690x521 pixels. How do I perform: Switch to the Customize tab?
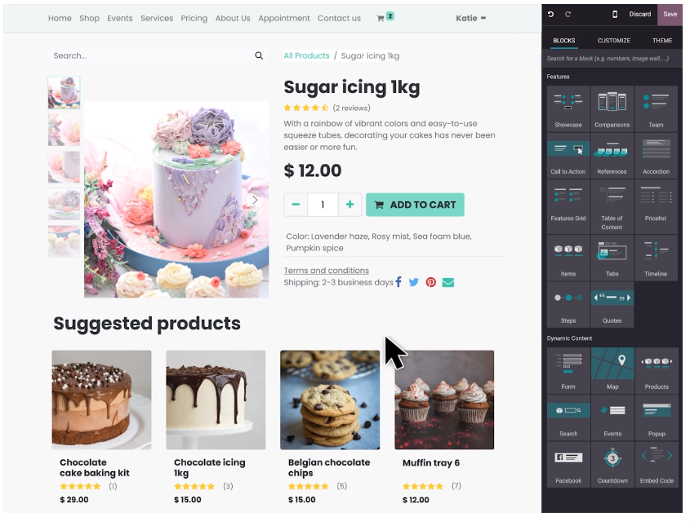click(x=613, y=40)
